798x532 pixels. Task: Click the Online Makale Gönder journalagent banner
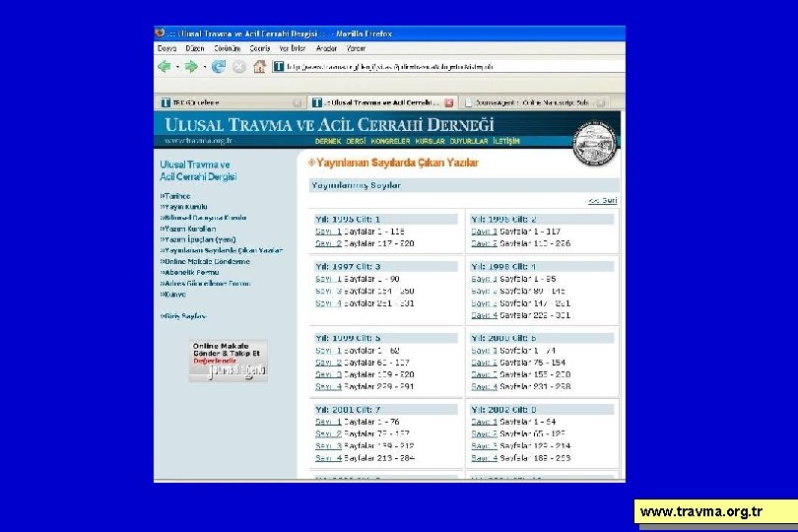click(229, 361)
